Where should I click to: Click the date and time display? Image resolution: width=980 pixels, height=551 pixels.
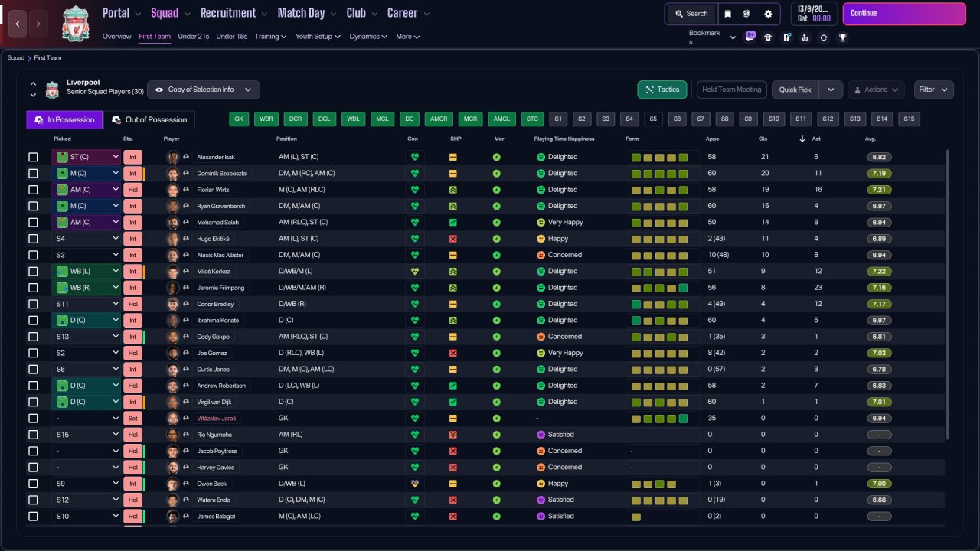click(814, 14)
